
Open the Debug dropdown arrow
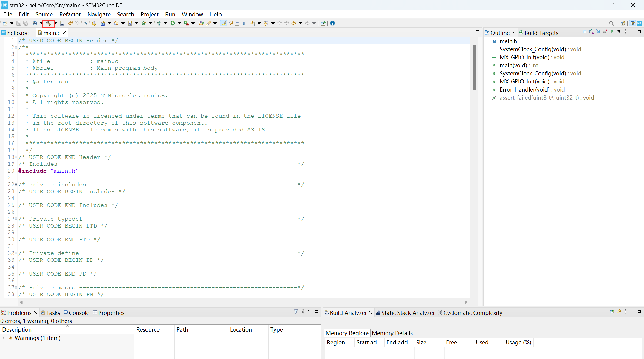pyautogui.click(x=165, y=23)
